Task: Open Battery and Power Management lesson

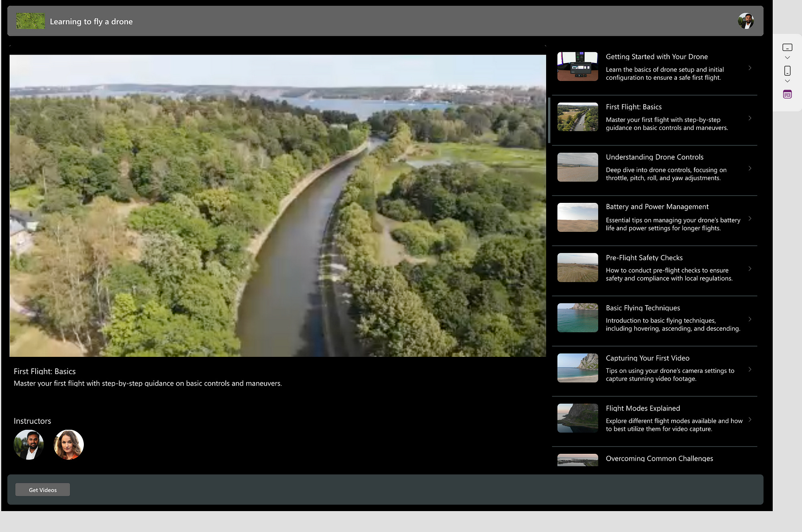Action: tap(657, 207)
